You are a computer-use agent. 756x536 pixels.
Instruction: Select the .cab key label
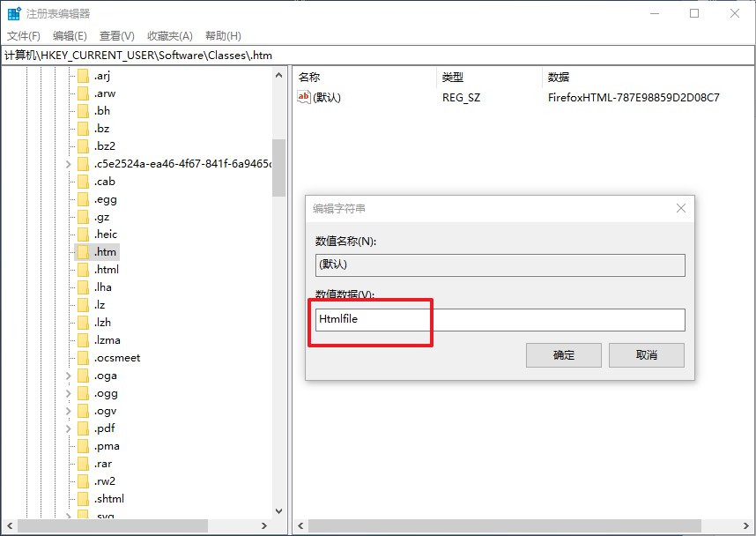click(x=105, y=182)
